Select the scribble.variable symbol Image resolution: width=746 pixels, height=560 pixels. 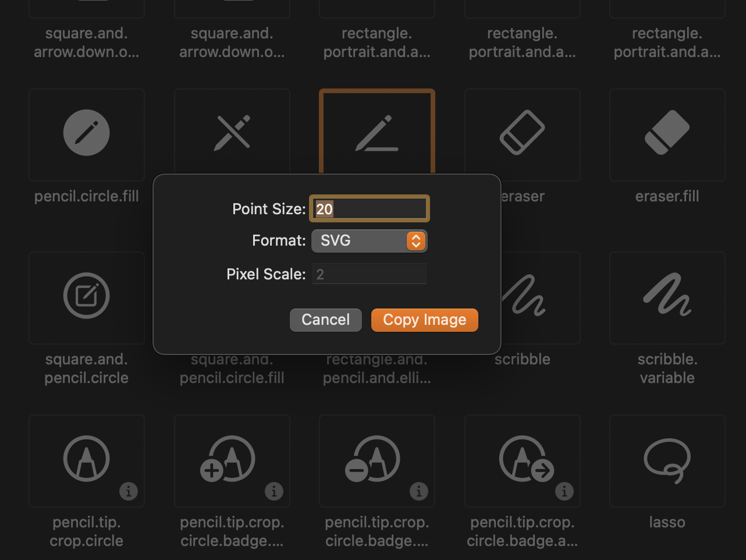[667, 298]
